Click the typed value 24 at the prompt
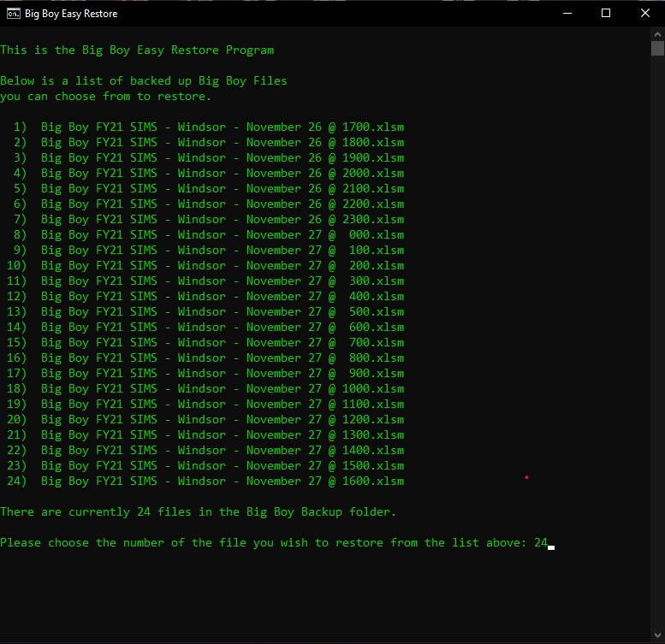The width and height of the screenshot is (665, 644). coord(541,543)
